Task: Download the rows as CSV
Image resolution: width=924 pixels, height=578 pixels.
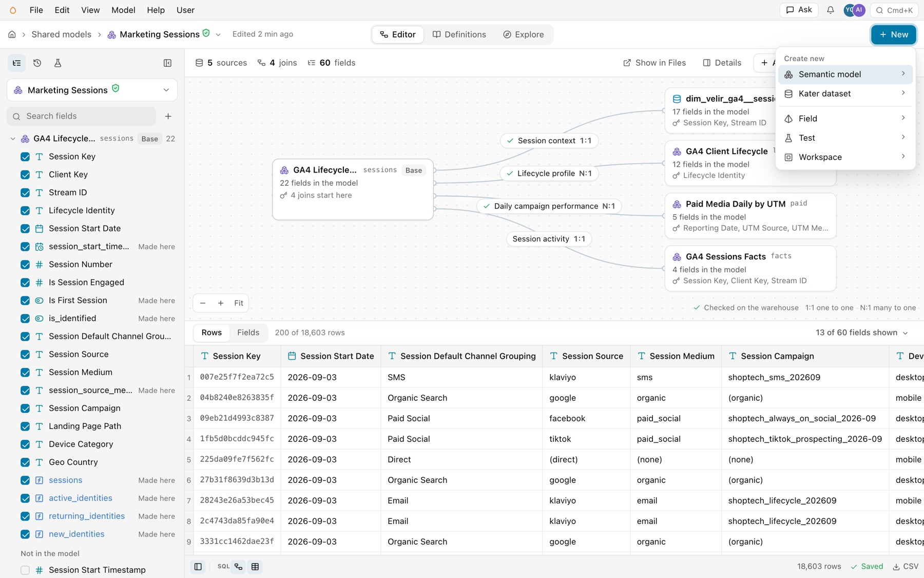Action: click(906, 566)
